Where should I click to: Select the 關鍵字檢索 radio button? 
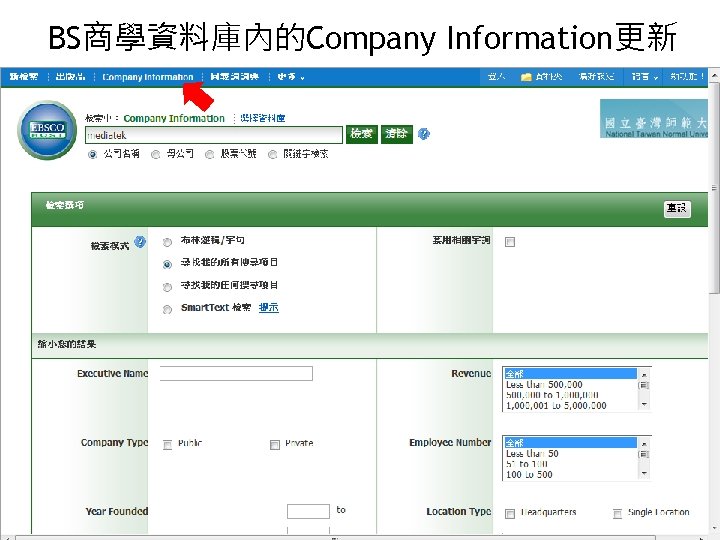[273, 155]
